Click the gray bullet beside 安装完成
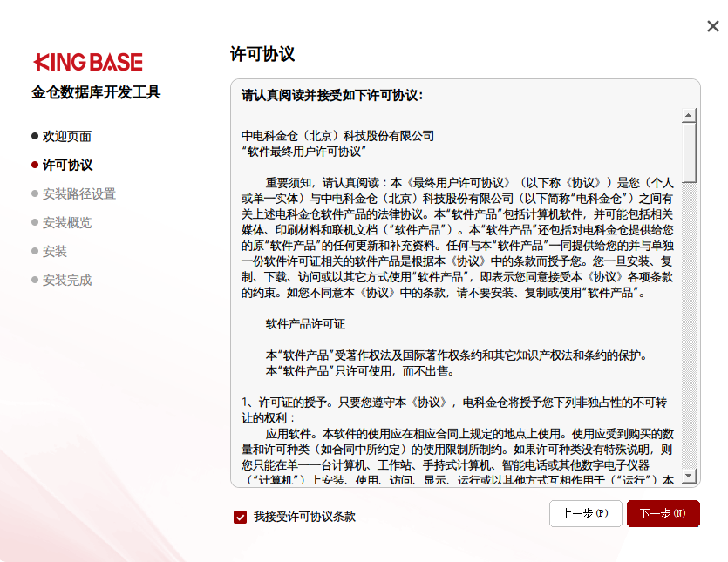This screenshot has width=728, height=562. pyautogui.click(x=35, y=280)
